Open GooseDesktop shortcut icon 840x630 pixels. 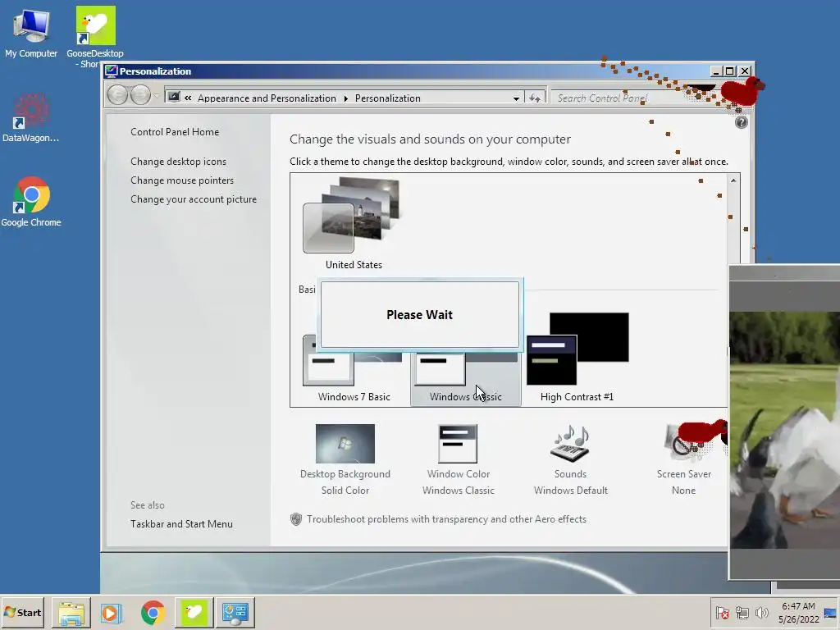point(95,36)
